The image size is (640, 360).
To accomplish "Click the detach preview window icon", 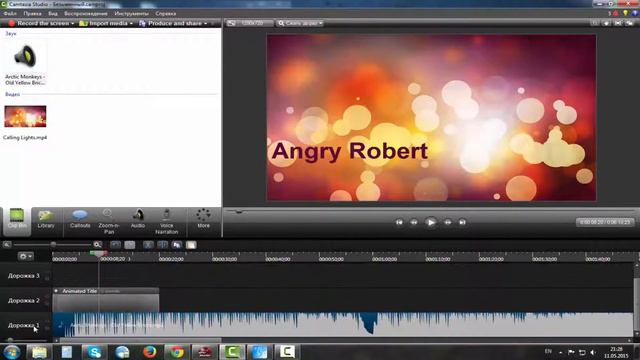I will coord(629,23).
